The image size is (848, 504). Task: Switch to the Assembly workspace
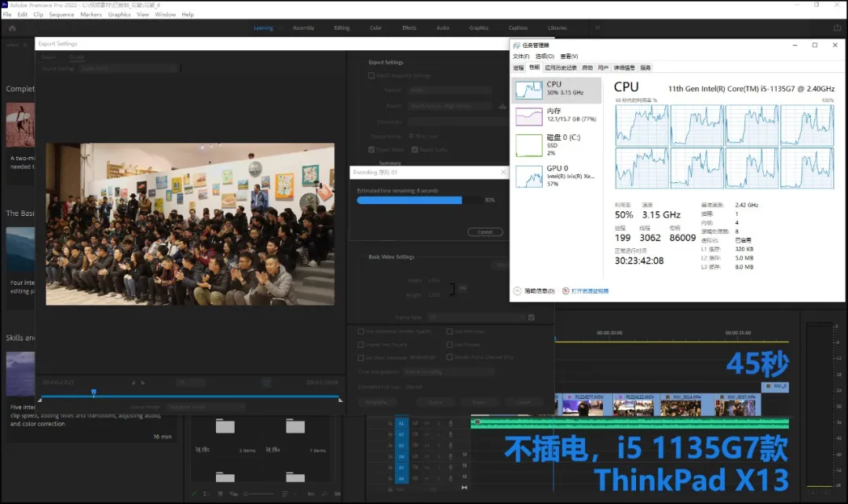click(x=303, y=28)
